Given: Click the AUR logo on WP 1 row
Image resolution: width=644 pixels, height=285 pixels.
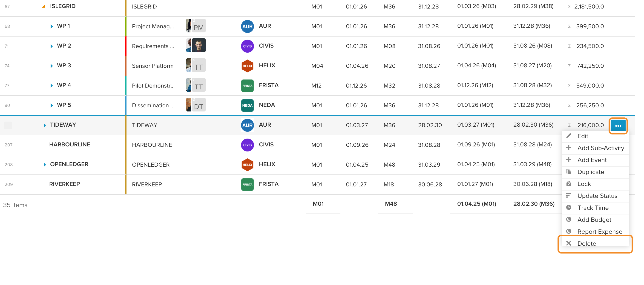Looking at the screenshot, I should coord(247,26).
